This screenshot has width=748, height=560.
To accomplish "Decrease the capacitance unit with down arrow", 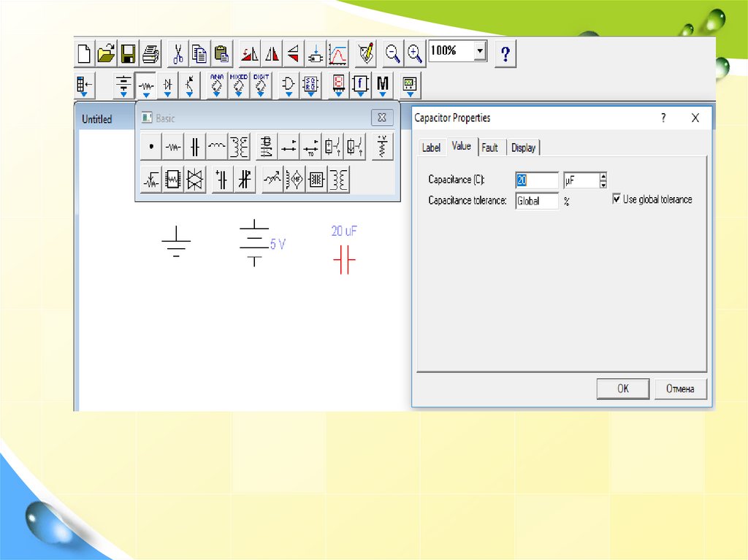I will pyautogui.click(x=603, y=183).
